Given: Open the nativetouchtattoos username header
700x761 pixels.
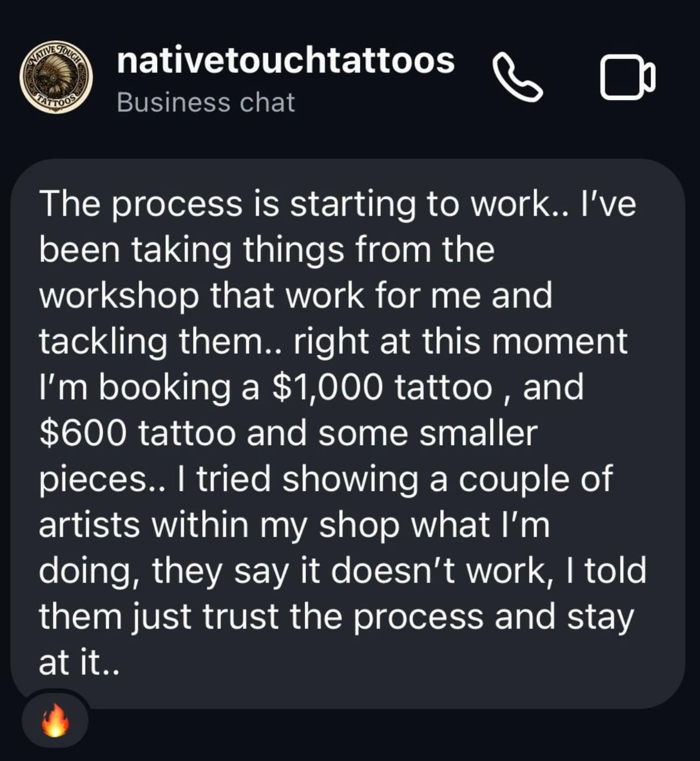Looking at the screenshot, I should pos(285,60).
